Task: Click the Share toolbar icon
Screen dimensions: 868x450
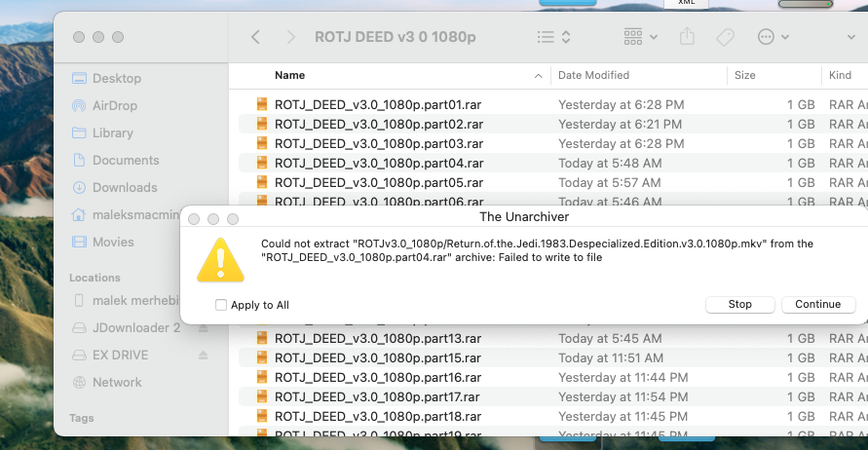Action: coord(687,37)
